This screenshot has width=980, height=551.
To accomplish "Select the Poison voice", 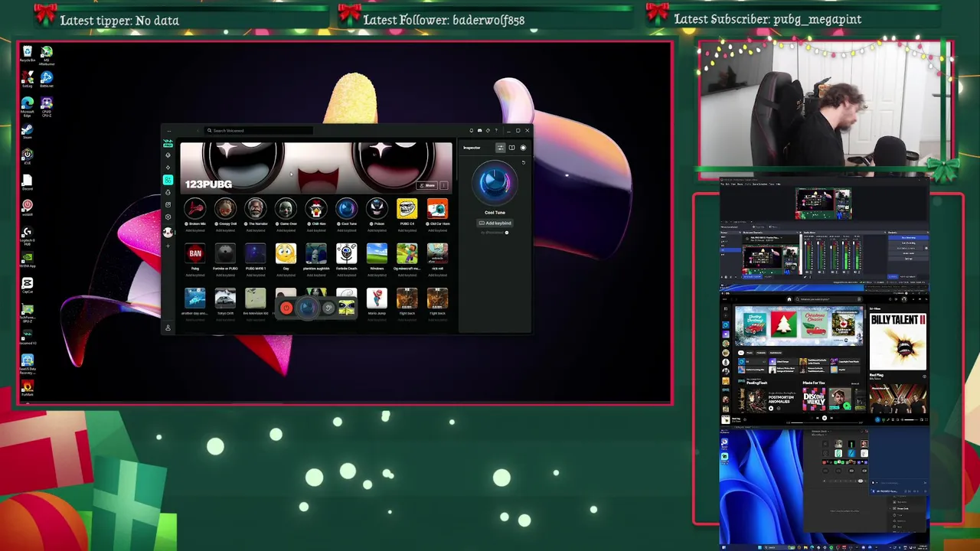I will tap(377, 208).
